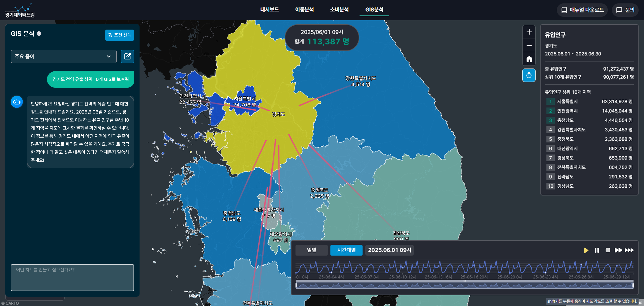Image resolution: width=644 pixels, height=306 pixels.
Task: Click 매뉴얼 다운로드 button
Action: coord(582,10)
